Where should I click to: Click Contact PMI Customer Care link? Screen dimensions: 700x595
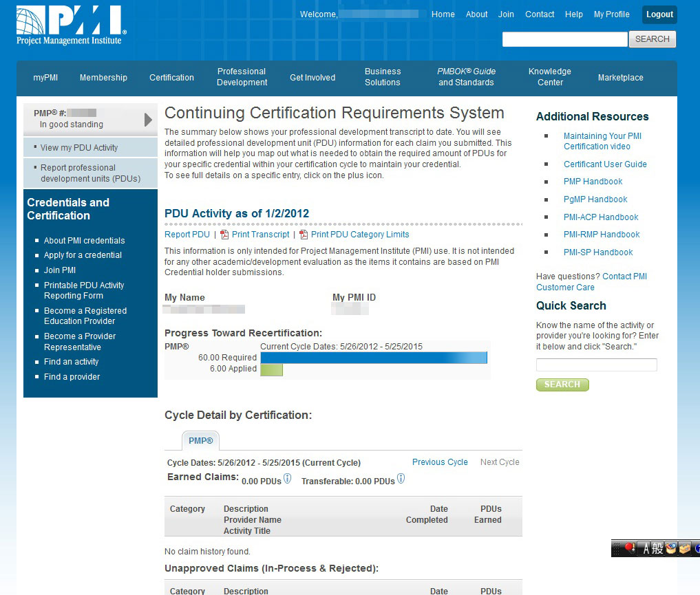coord(591,282)
